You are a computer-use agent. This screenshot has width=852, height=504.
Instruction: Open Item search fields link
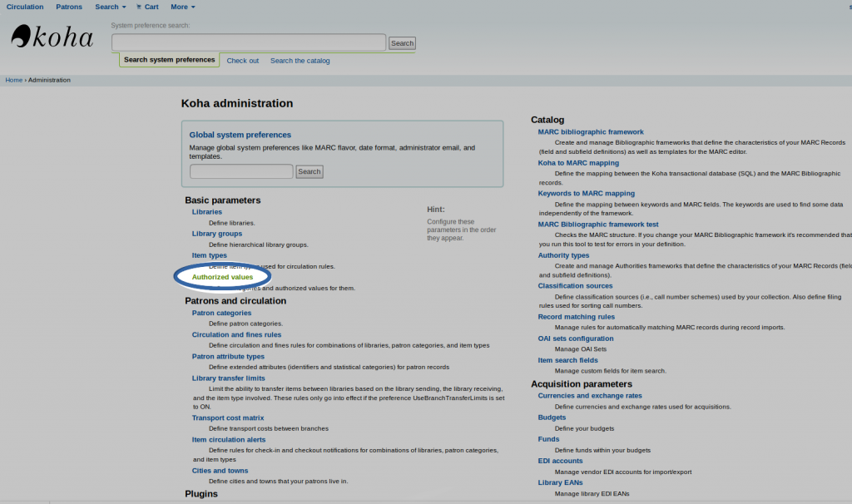coord(567,360)
